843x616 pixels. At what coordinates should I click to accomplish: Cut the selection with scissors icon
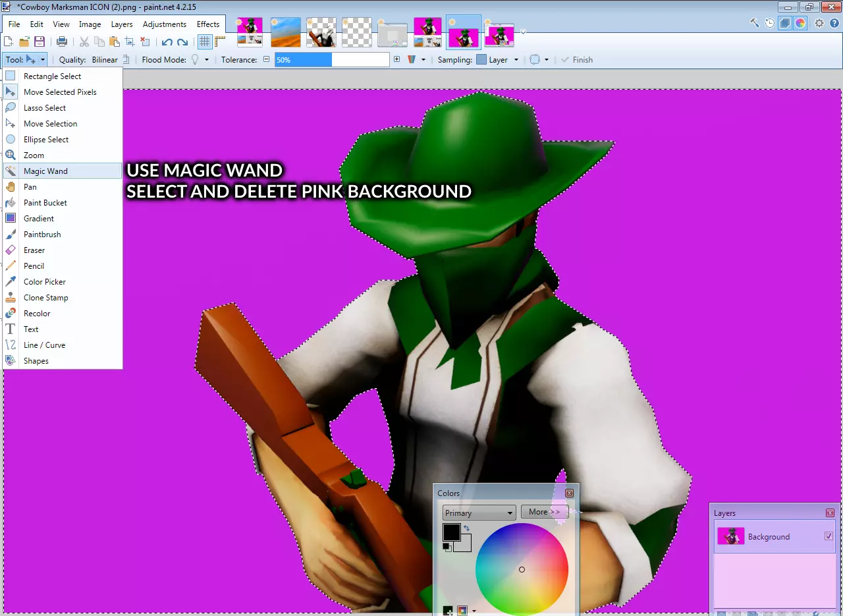(84, 42)
